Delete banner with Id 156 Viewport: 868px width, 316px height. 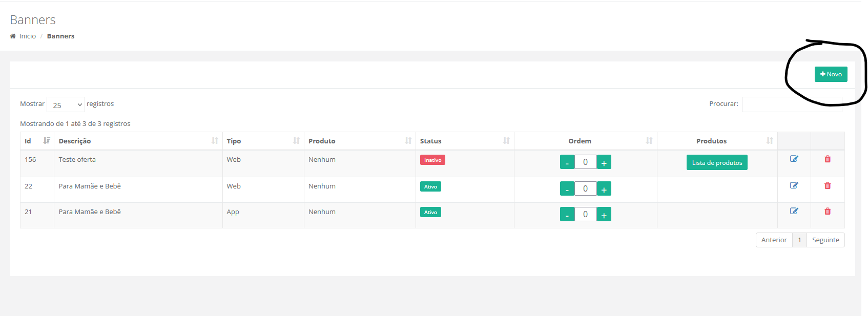(x=827, y=159)
